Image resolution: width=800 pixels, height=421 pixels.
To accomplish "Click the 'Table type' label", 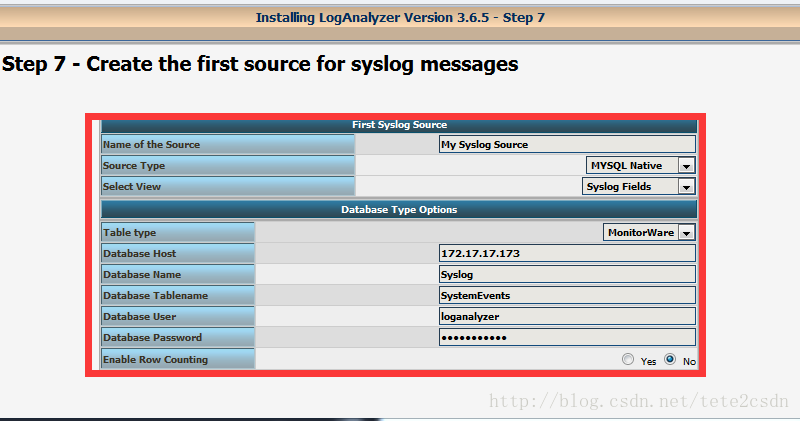I will click(130, 233).
